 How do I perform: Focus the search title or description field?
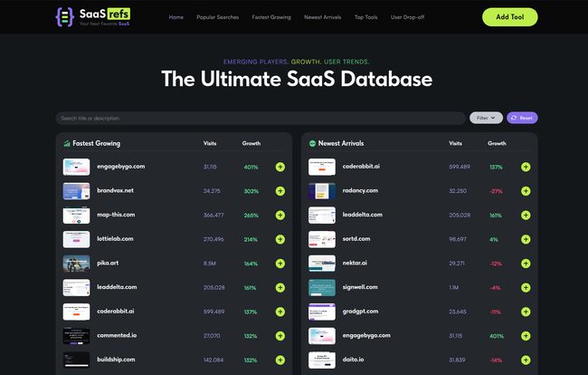(261, 119)
